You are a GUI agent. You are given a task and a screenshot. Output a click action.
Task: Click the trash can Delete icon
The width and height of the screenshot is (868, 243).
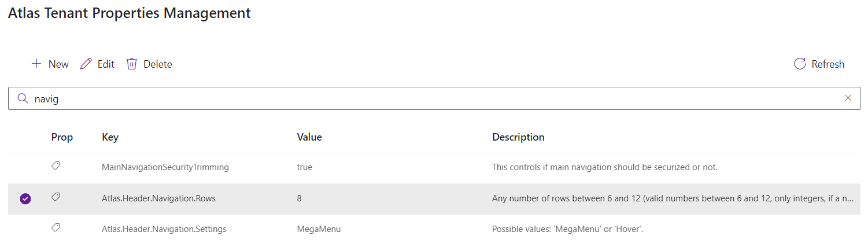pyautogui.click(x=132, y=64)
